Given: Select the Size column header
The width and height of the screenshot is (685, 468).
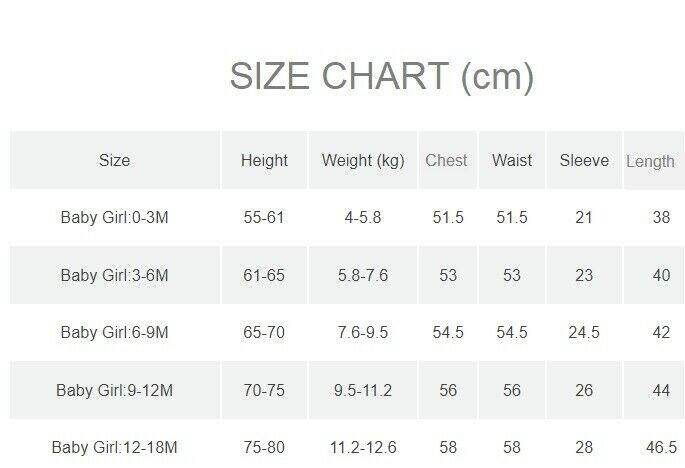Looking at the screenshot, I should [114, 160].
